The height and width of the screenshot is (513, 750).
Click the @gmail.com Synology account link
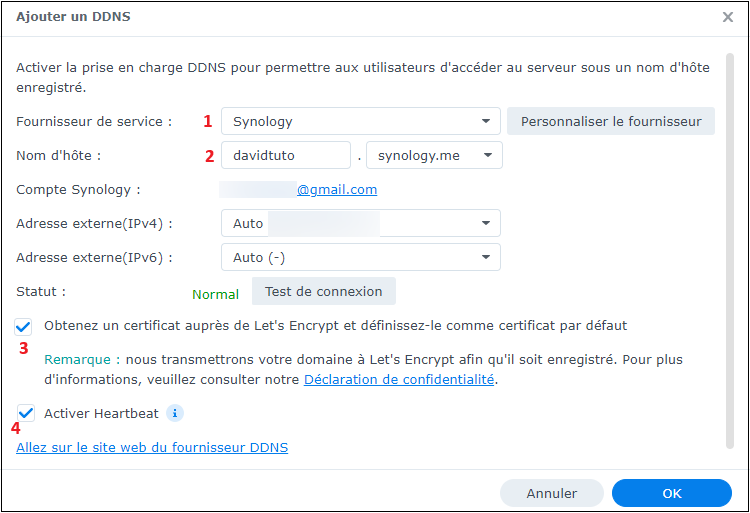click(337, 190)
